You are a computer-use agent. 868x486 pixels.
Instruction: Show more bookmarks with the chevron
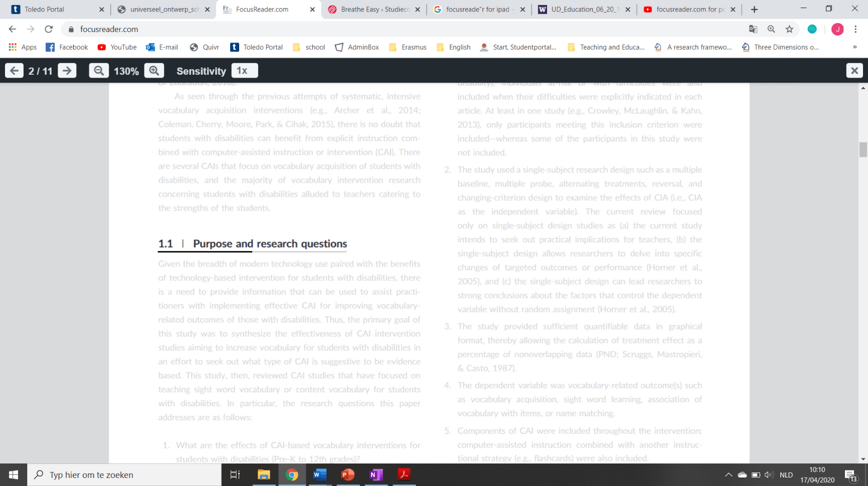854,47
